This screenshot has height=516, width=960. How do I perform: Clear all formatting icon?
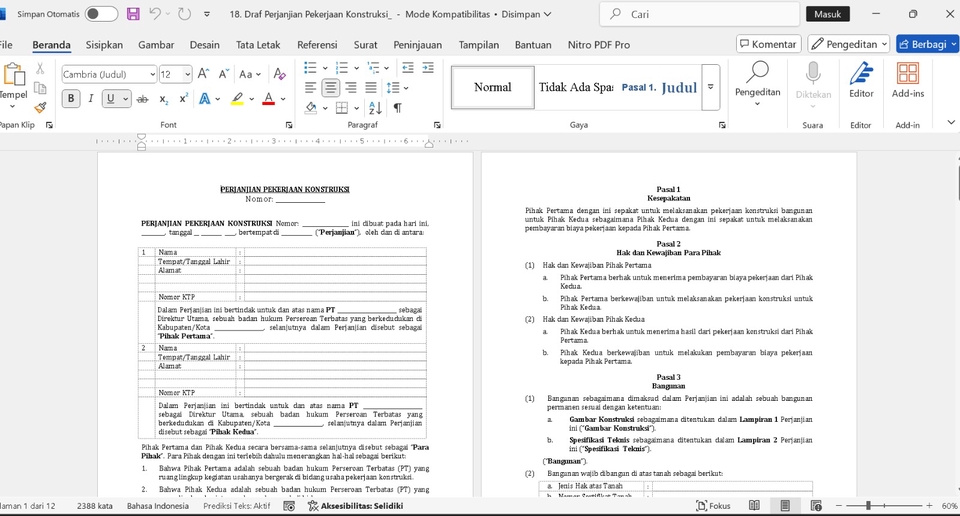(x=280, y=74)
